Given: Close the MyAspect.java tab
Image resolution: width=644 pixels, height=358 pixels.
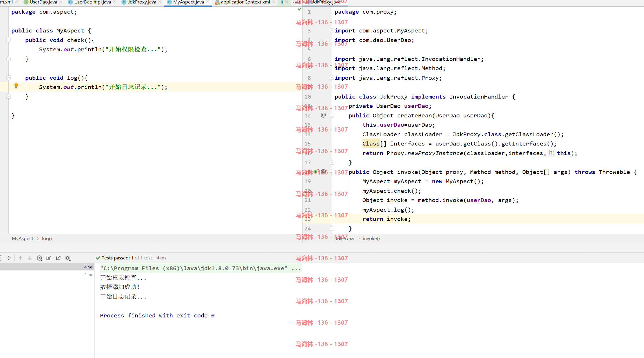Looking at the screenshot, I should (208, 2).
